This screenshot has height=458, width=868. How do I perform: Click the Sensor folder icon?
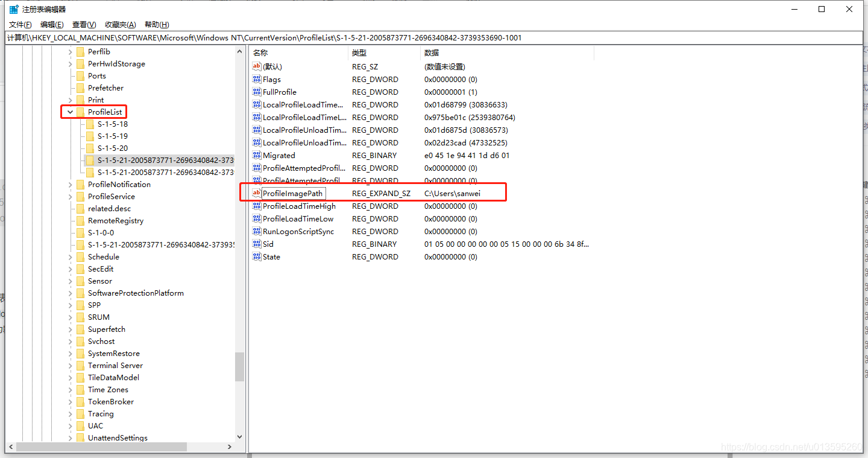[80, 281]
